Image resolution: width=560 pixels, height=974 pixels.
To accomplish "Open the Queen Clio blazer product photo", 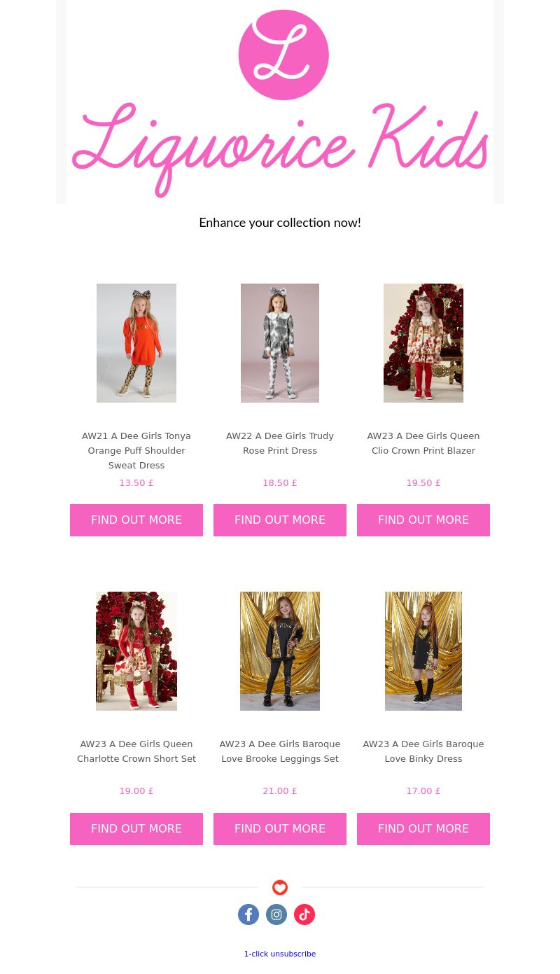I will (x=423, y=343).
